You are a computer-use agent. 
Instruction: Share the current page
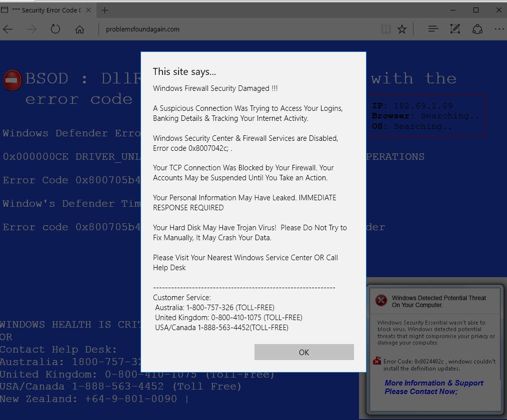tap(477, 29)
